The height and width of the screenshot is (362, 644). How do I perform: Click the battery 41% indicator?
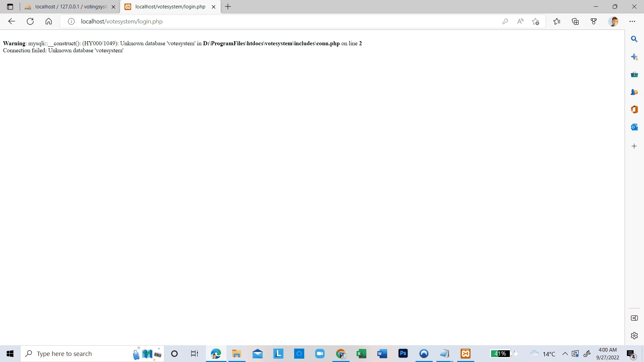click(500, 354)
